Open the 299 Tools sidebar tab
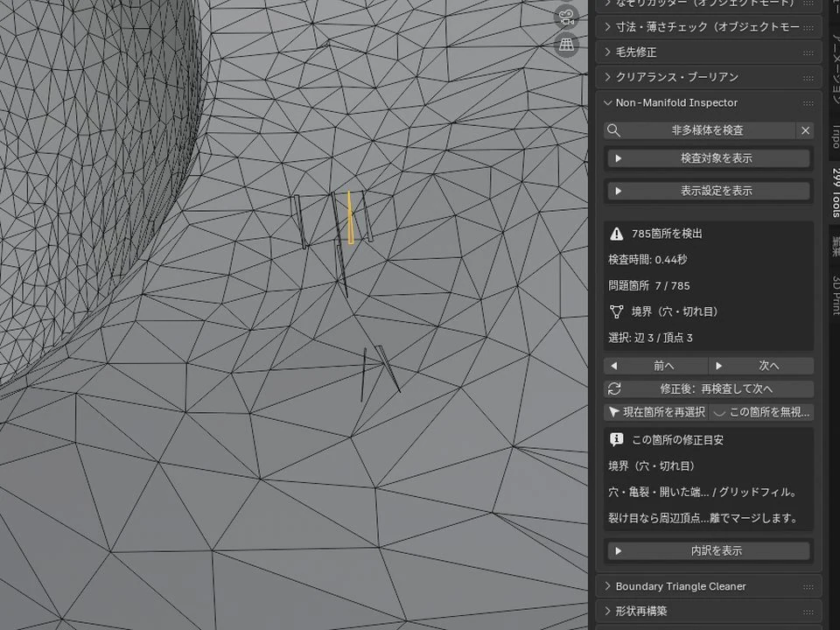The height and width of the screenshot is (630, 840). click(835, 192)
